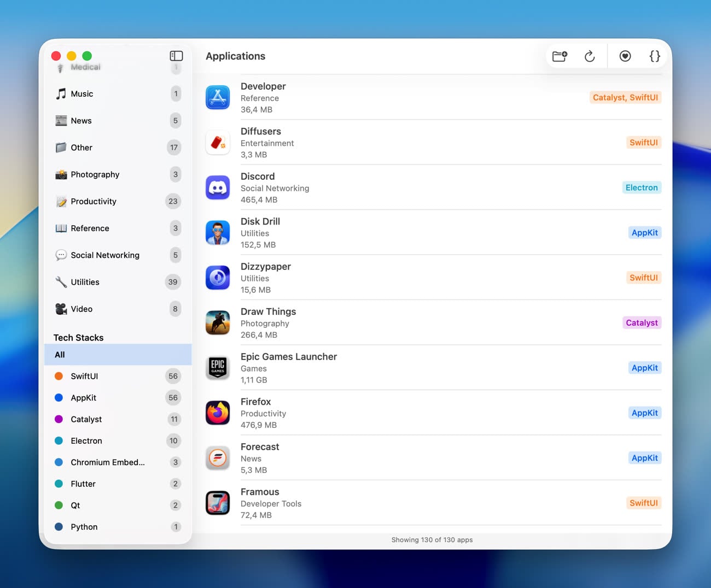Click the curly braces icon in toolbar
Image resolution: width=711 pixels, height=588 pixels.
(x=654, y=56)
